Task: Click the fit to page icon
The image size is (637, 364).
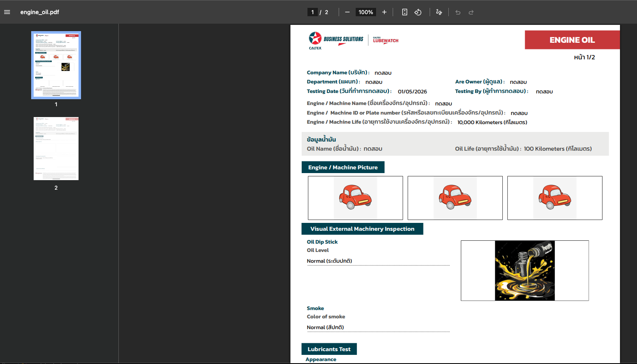Action: (x=404, y=12)
